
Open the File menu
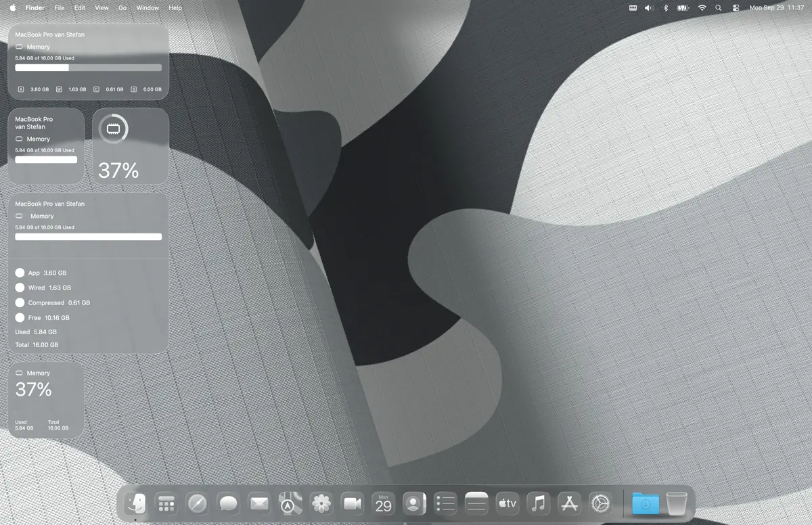(60, 8)
